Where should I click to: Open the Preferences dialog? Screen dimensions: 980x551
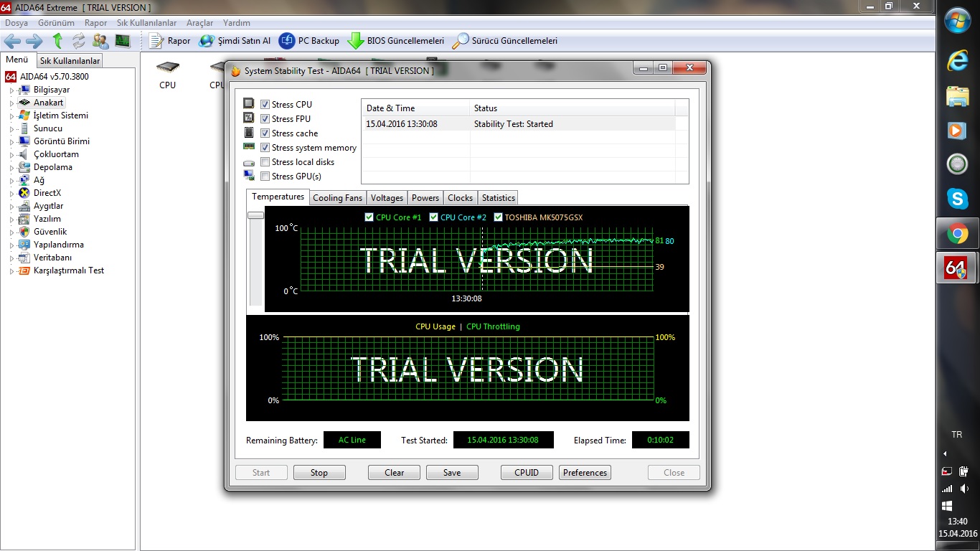pyautogui.click(x=585, y=473)
